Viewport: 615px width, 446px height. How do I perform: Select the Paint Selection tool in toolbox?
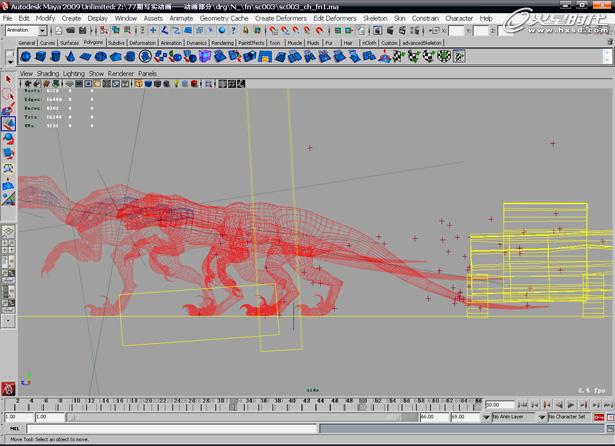(x=8, y=109)
